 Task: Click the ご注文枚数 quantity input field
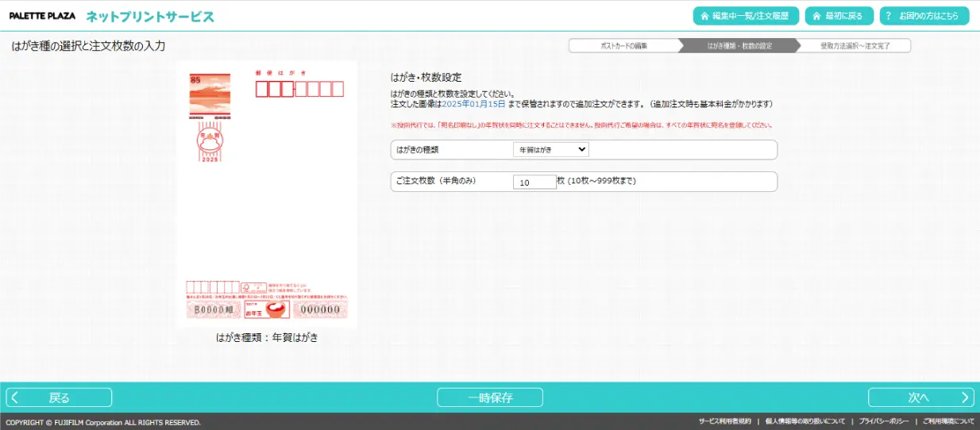coord(534,182)
